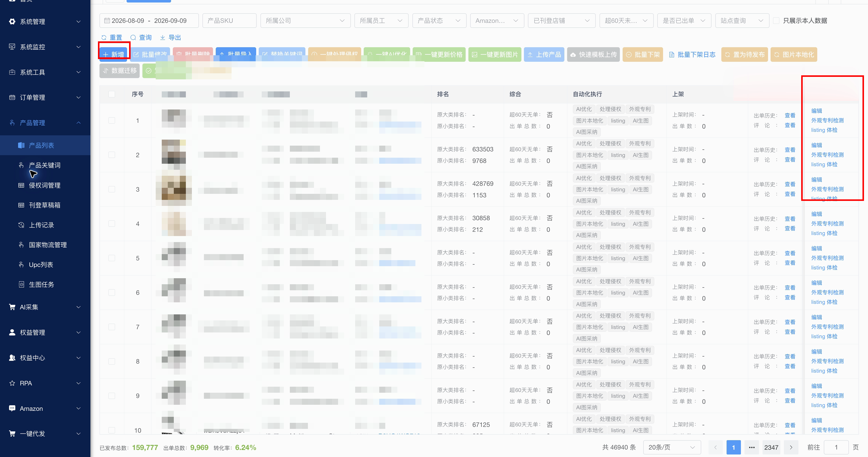Open the 所属员工 dropdown

coord(381,21)
